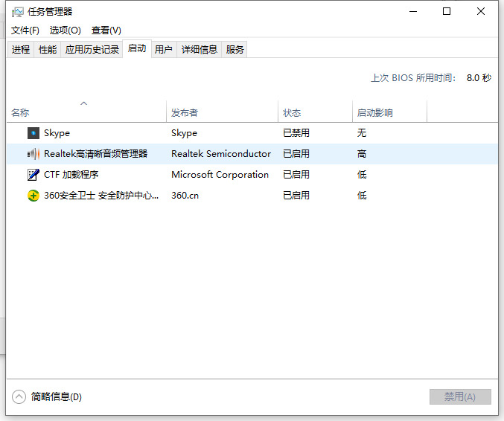504x421 pixels.
Task: Switch to the 性能 tab
Action: (x=48, y=49)
